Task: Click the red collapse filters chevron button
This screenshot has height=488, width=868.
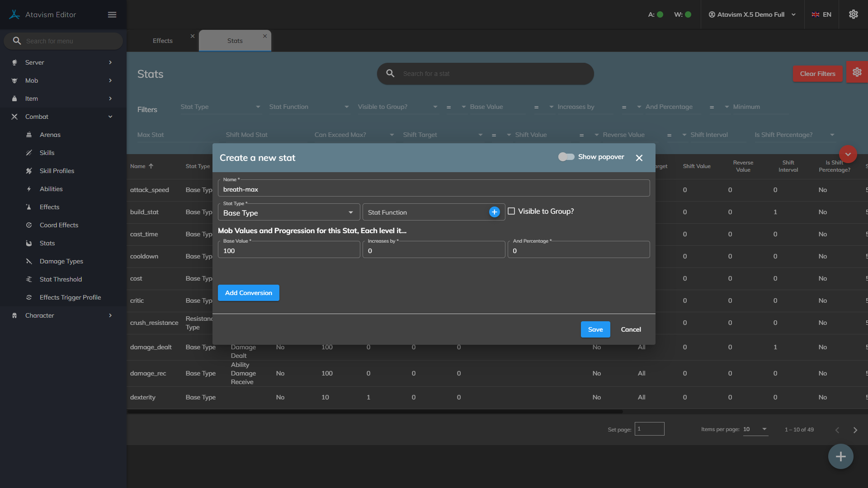Action: pyautogui.click(x=848, y=155)
